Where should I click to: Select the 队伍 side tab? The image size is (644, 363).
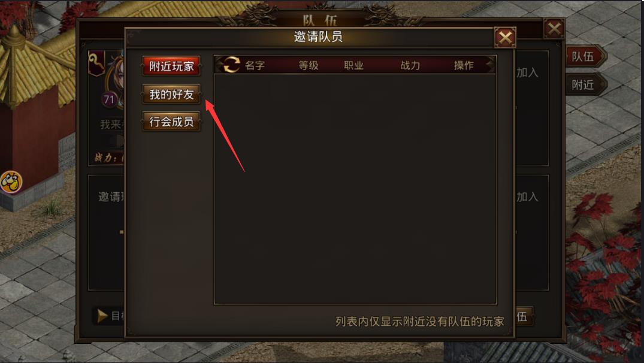tap(585, 57)
